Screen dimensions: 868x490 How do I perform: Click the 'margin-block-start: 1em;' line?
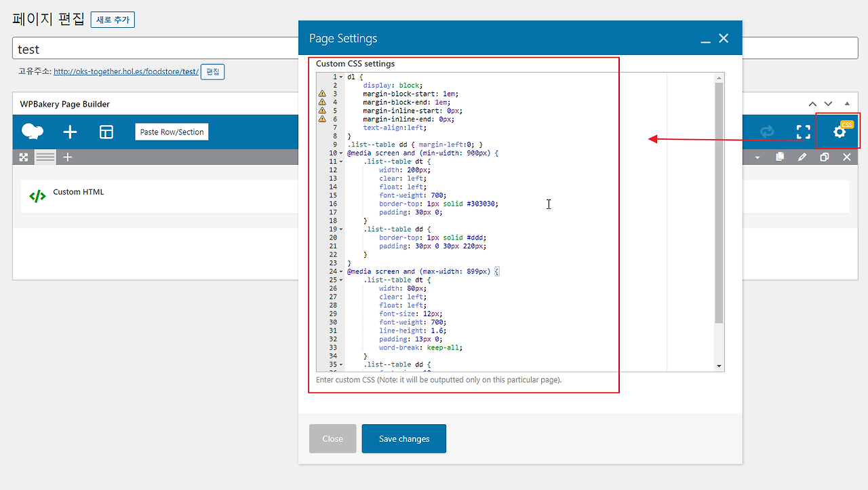coord(411,94)
